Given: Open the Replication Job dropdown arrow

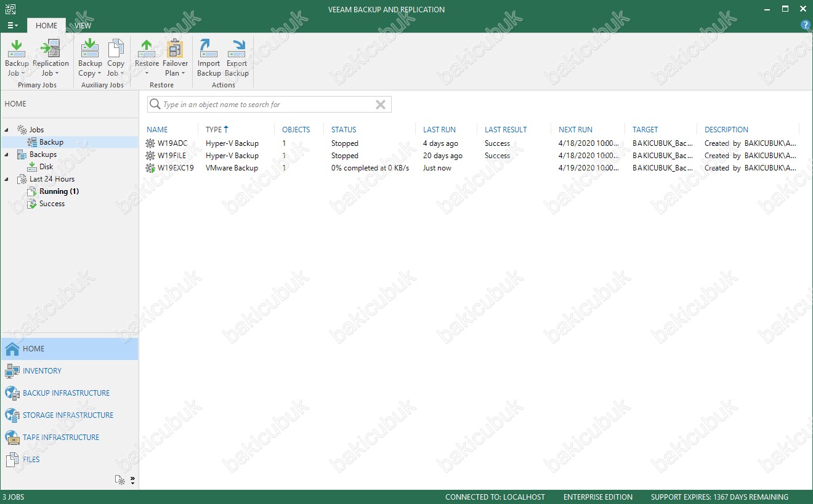Looking at the screenshot, I should (58, 74).
